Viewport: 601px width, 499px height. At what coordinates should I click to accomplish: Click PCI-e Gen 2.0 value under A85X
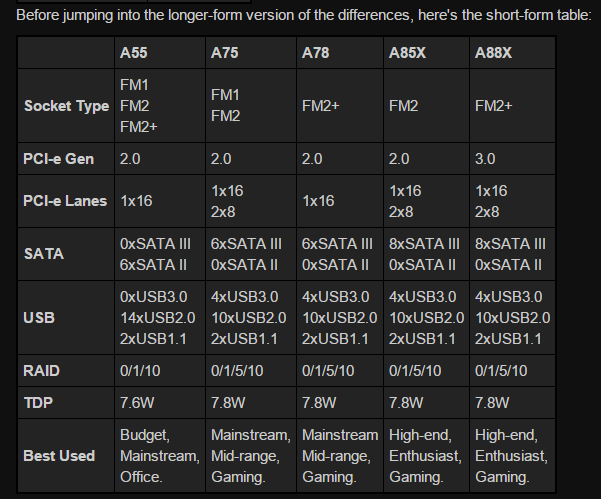[x=427, y=159]
